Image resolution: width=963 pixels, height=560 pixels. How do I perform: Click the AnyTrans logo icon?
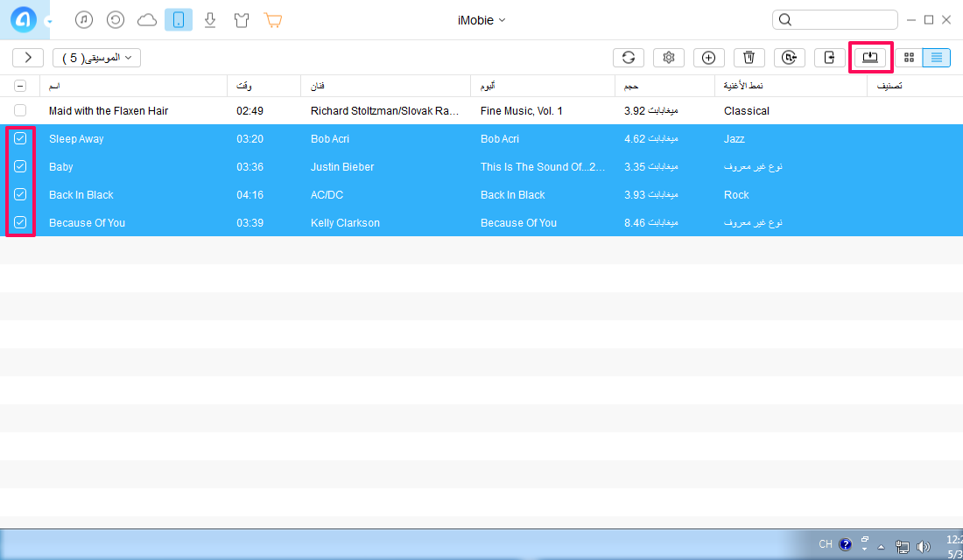[24, 19]
